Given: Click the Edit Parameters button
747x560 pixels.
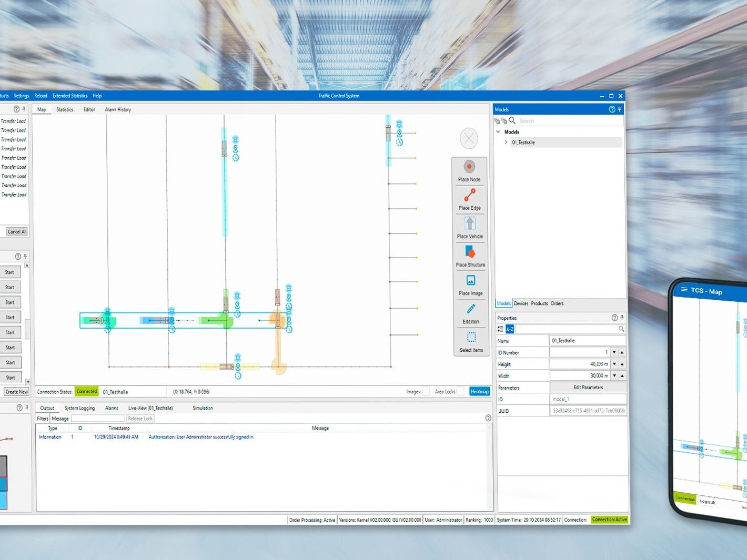Looking at the screenshot, I should 588,388.
